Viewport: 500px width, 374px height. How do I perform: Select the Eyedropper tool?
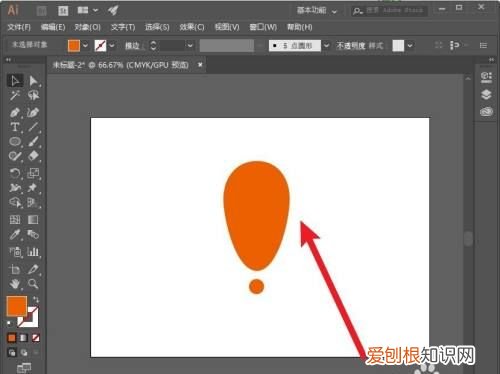(15, 234)
